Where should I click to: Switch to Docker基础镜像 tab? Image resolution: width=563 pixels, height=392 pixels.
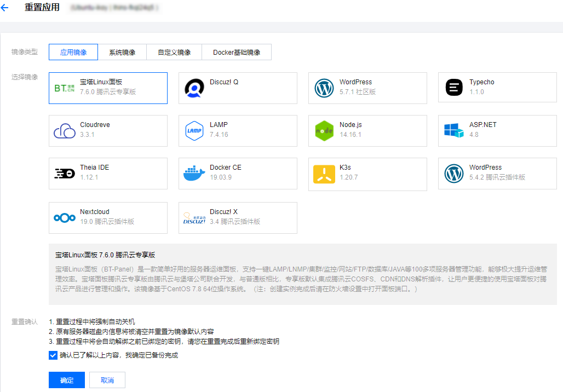click(237, 52)
